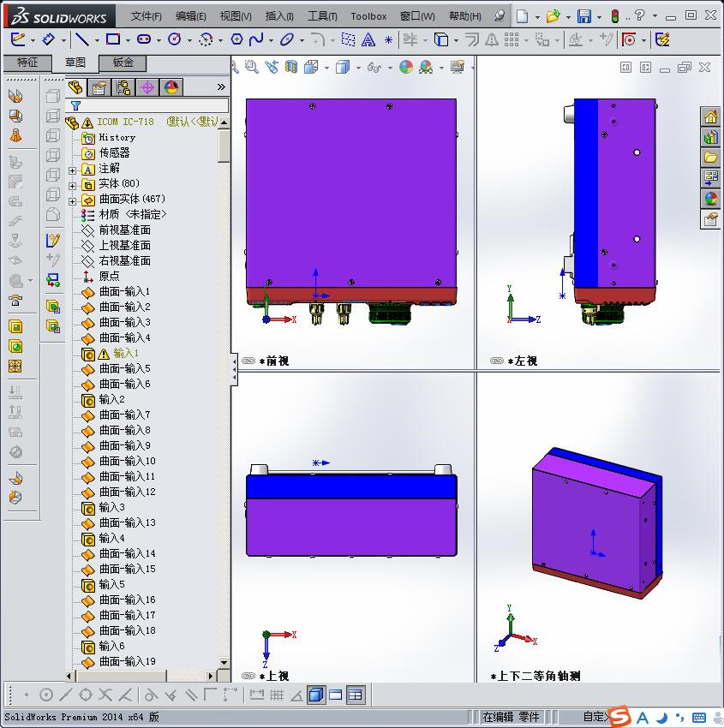This screenshot has height=728, width=724.
Task: Select 输入1 feature with warning icon
Action: click(125, 354)
